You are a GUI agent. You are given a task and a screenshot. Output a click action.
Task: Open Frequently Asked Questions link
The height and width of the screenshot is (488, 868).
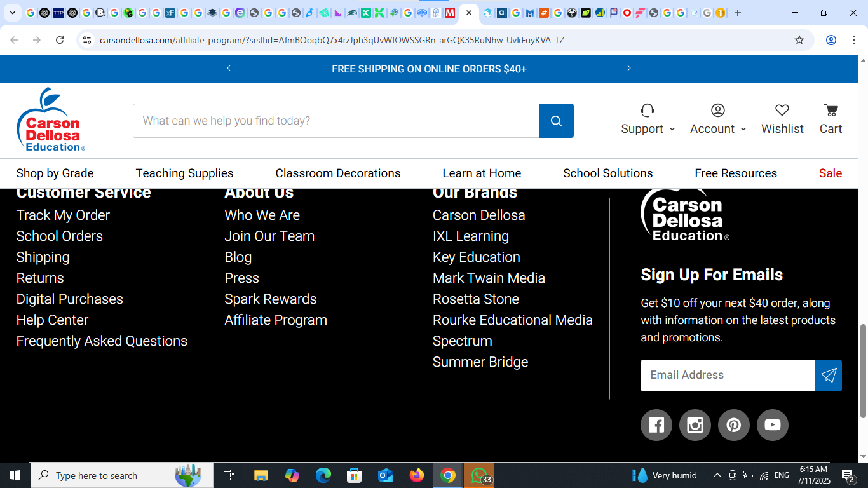tap(102, 341)
